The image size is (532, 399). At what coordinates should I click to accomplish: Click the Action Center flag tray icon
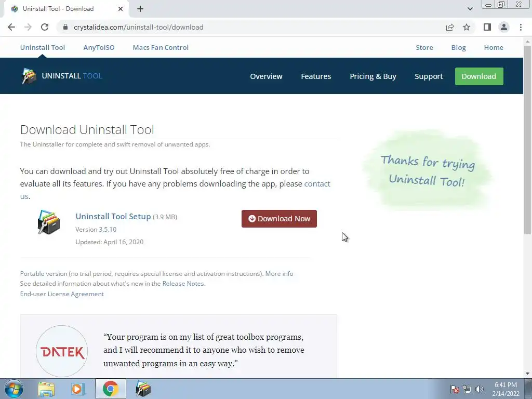[455, 389]
